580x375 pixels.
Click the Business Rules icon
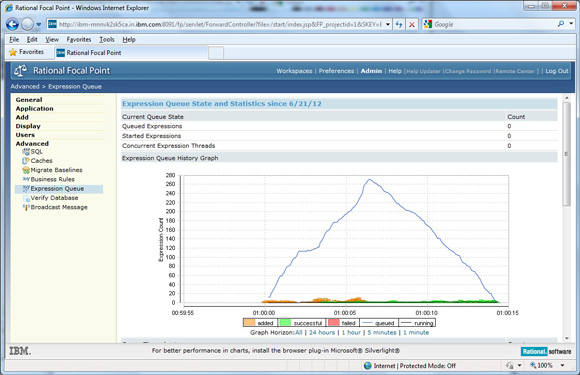click(x=26, y=179)
